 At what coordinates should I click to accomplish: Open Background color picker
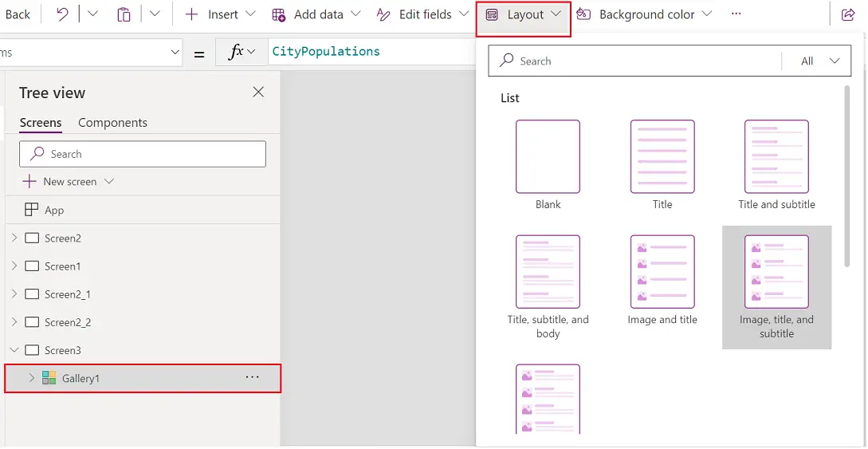[644, 14]
